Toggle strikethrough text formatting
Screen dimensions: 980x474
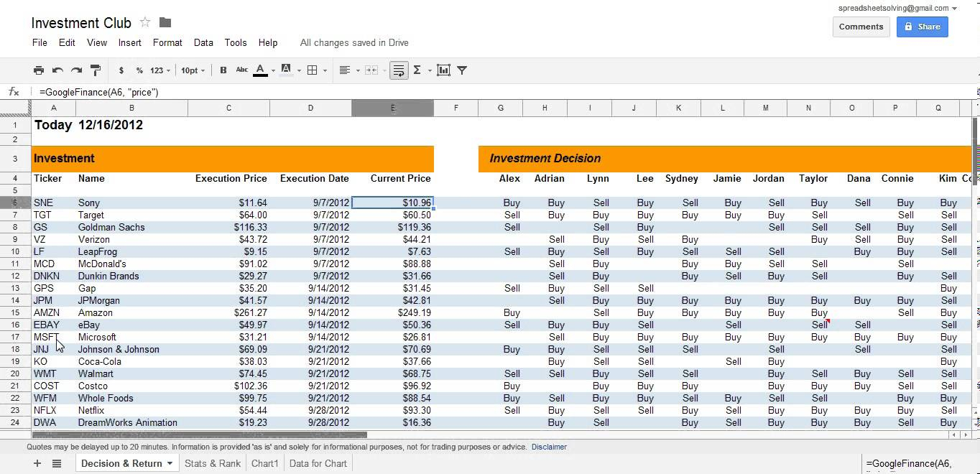coord(242,70)
